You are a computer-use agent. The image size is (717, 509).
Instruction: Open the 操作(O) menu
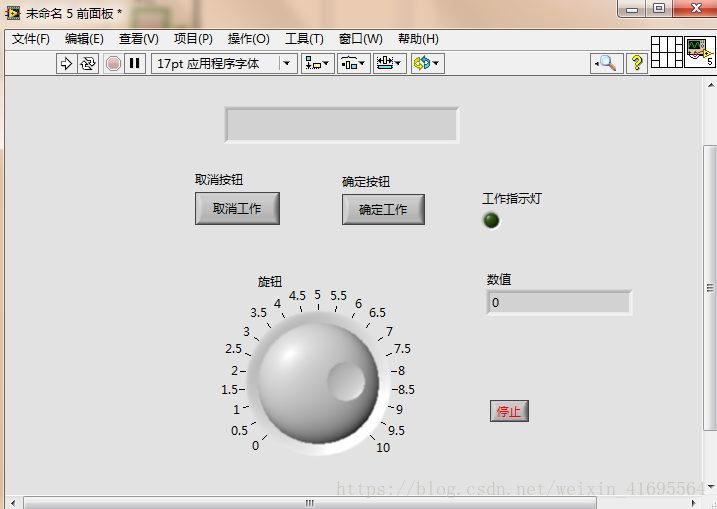click(249, 39)
